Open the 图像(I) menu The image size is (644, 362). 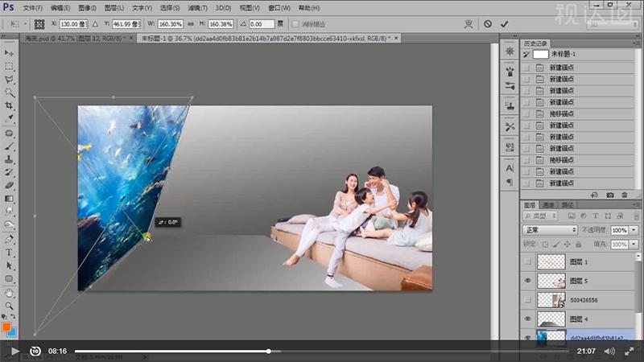(x=87, y=8)
